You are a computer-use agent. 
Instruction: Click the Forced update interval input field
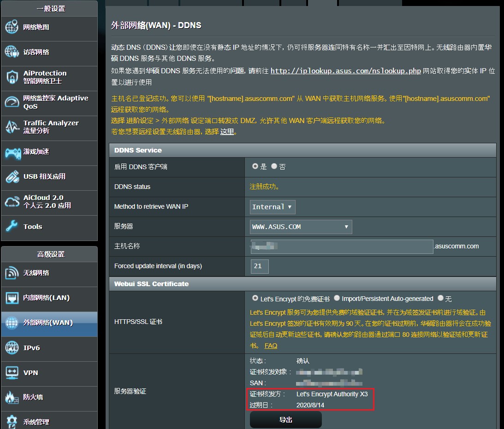259,266
